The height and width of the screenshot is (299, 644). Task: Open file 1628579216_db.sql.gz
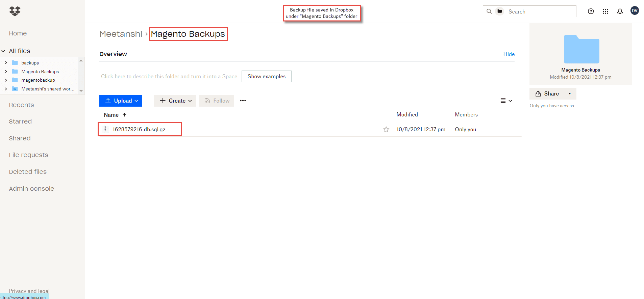coord(139,129)
